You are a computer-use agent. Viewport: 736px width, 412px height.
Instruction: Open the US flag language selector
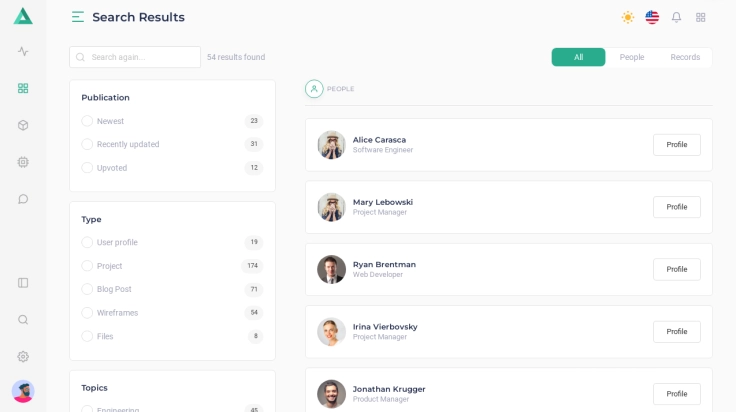(x=652, y=17)
